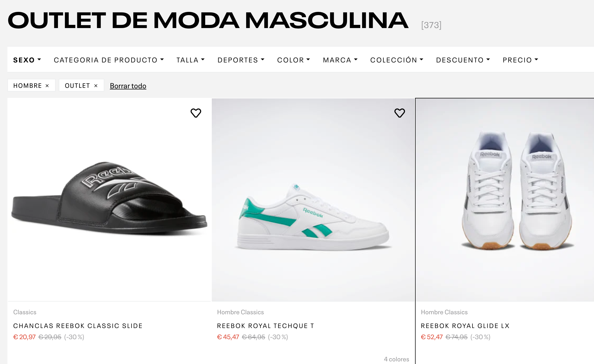The width and height of the screenshot is (594, 364).
Task: Open the COLECCIÓN dropdown
Action: click(x=397, y=60)
